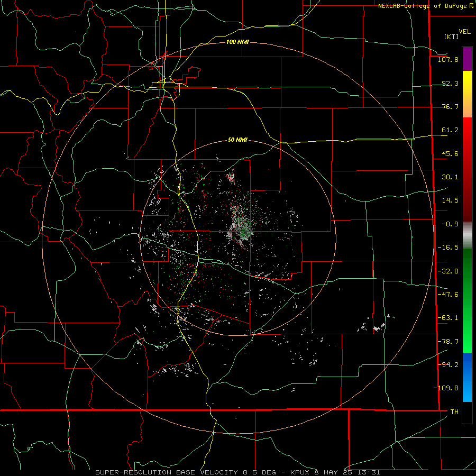The image size is (476, 476).
Task: Click the VEL legend title
Action: click(464, 32)
